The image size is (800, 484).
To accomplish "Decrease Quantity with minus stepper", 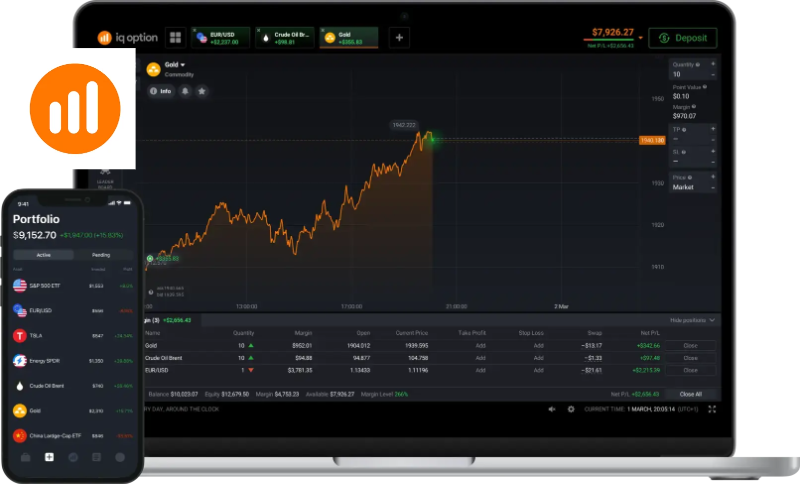I will click(x=713, y=75).
